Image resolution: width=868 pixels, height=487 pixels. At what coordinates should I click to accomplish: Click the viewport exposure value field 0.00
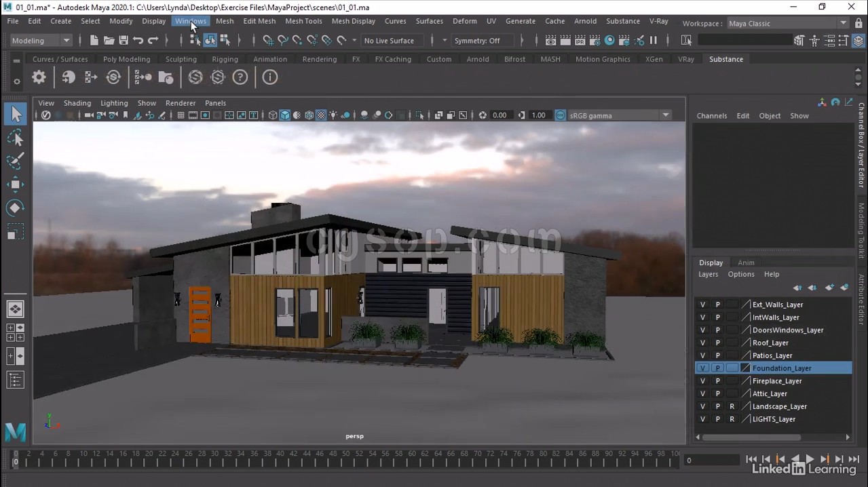click(500, 115)
